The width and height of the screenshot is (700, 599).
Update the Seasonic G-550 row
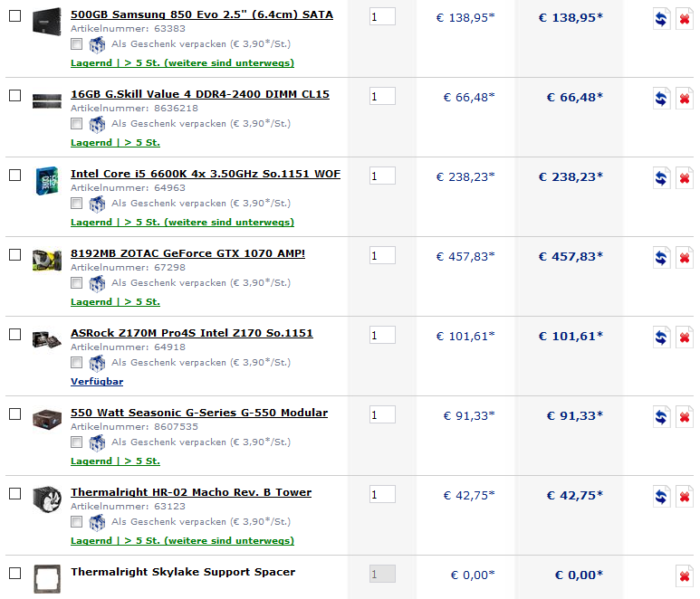coord(662,417)
